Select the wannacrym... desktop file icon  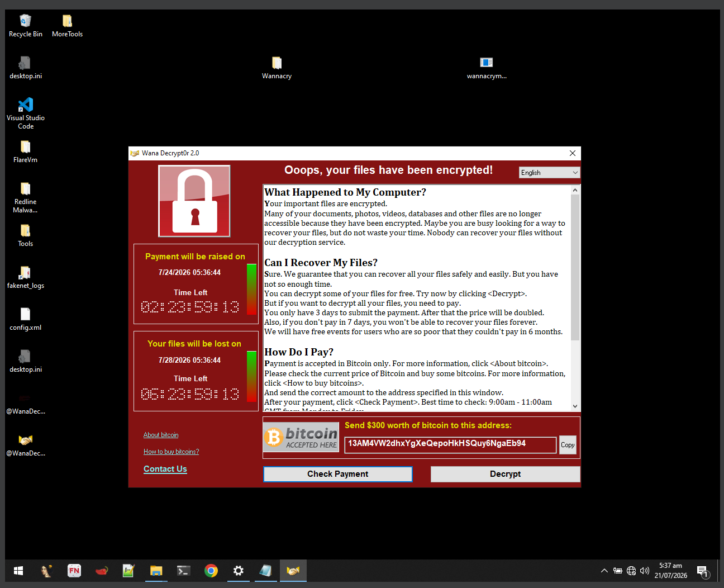point(487,68)
